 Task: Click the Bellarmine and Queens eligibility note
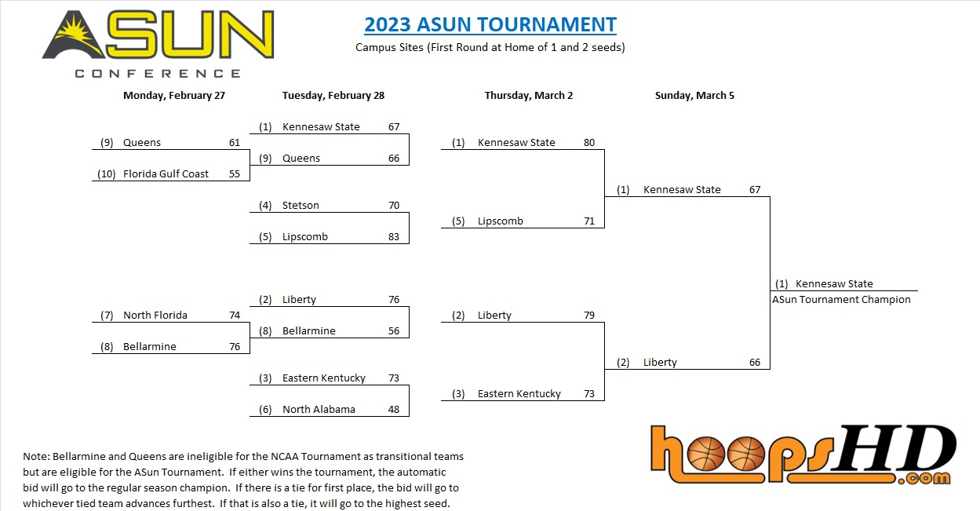243,480
